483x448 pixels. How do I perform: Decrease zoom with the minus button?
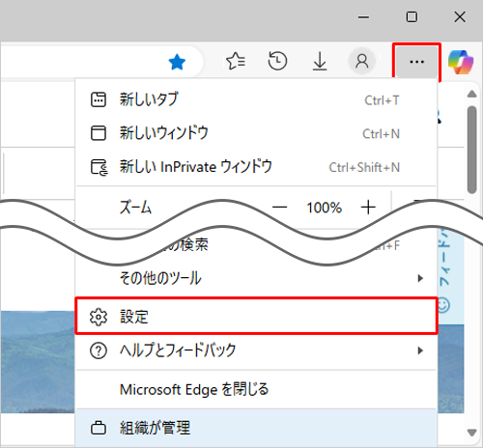[x=279, y=207]
